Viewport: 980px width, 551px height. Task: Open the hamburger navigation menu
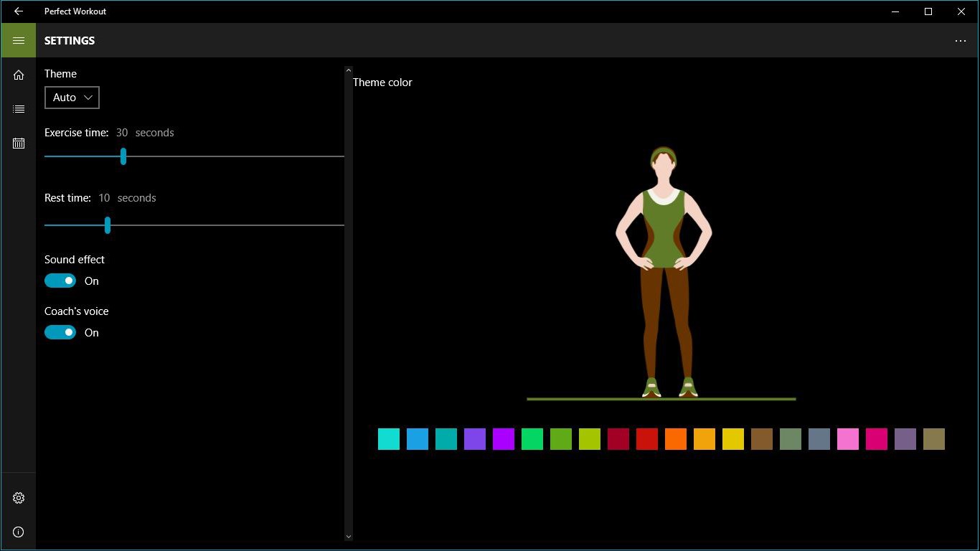click(19, 40)
